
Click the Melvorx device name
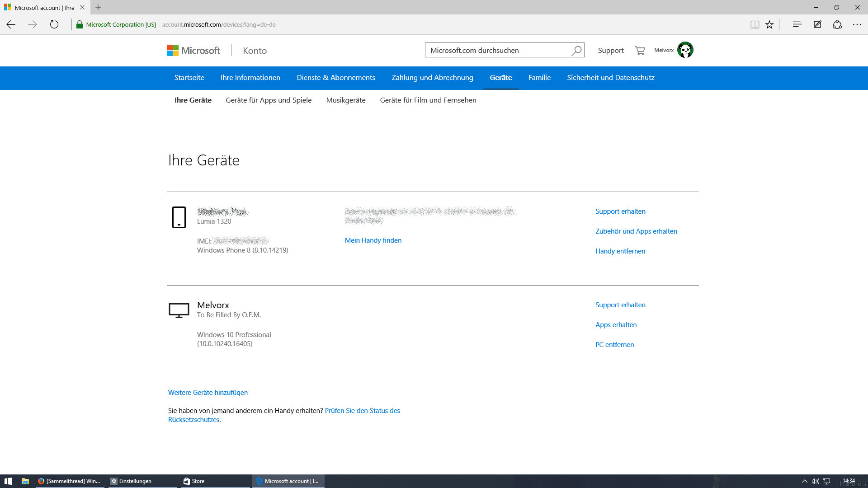click(x=213, y=305)
